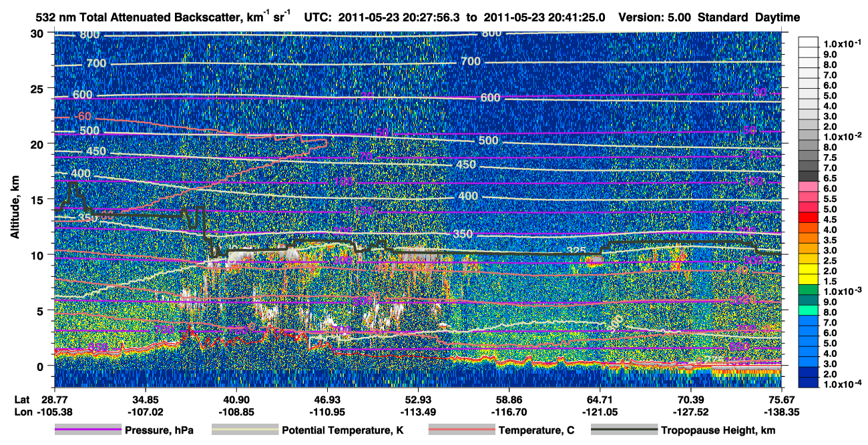Click the colorbar label 1.0x10-2
This screenshot has height=445, width=868.
click(844, 135)
